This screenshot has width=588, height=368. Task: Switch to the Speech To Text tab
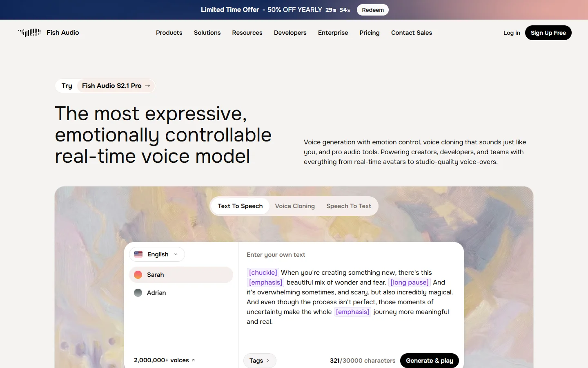[x=349, y=206]
